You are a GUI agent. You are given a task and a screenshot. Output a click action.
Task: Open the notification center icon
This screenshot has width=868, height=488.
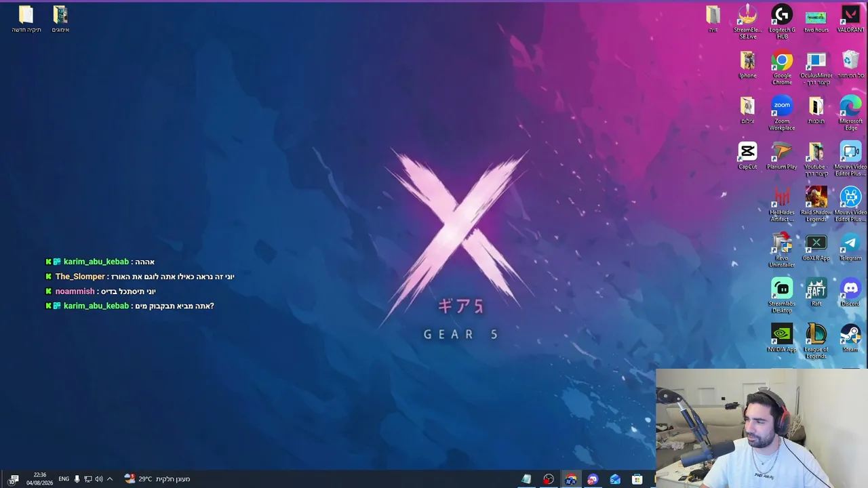click(14, 479)
